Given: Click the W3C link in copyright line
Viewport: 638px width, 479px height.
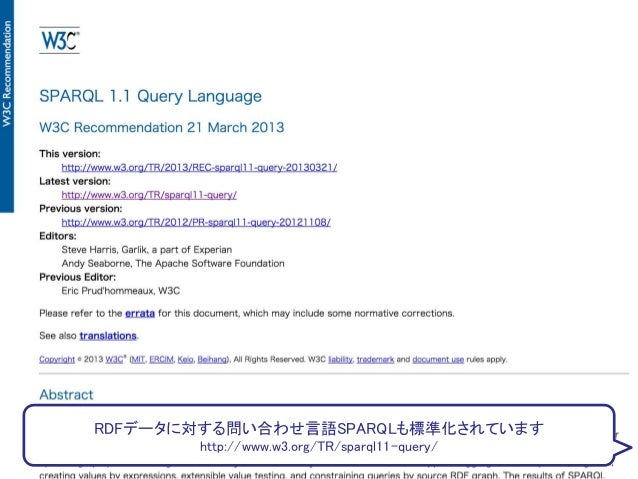Looking at the screenshot, I should click(114, 359).
